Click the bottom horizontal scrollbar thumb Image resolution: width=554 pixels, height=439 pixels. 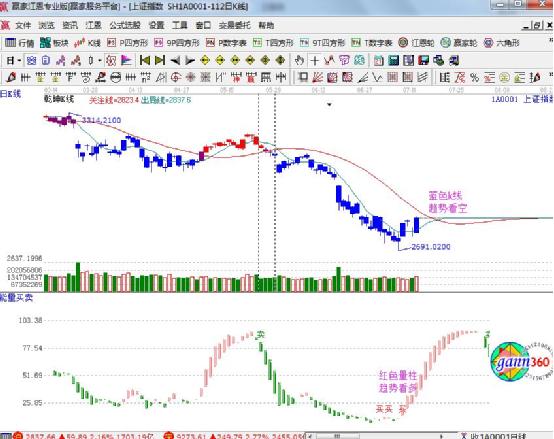click(337, 436)
